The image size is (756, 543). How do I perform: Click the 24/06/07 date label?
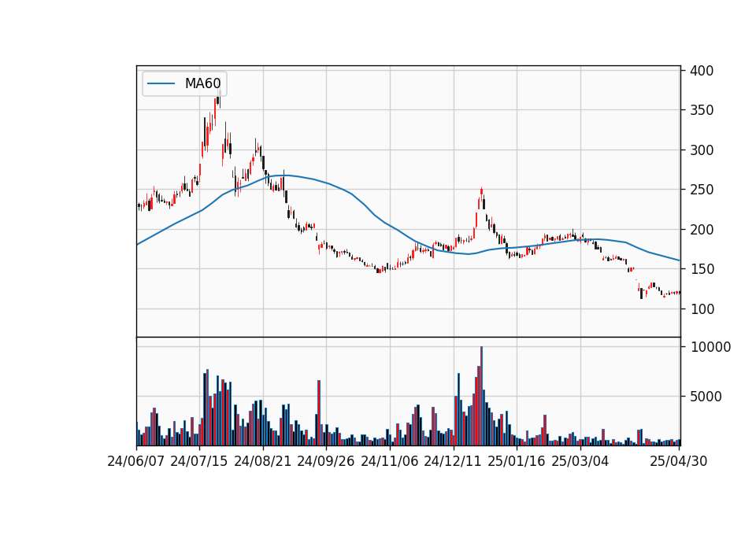pos(136,462)
